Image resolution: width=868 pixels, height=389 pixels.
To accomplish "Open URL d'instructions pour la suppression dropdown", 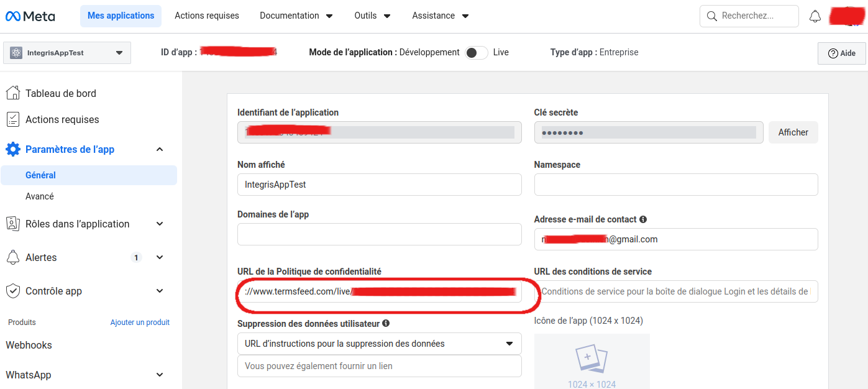I will [380, 344].
